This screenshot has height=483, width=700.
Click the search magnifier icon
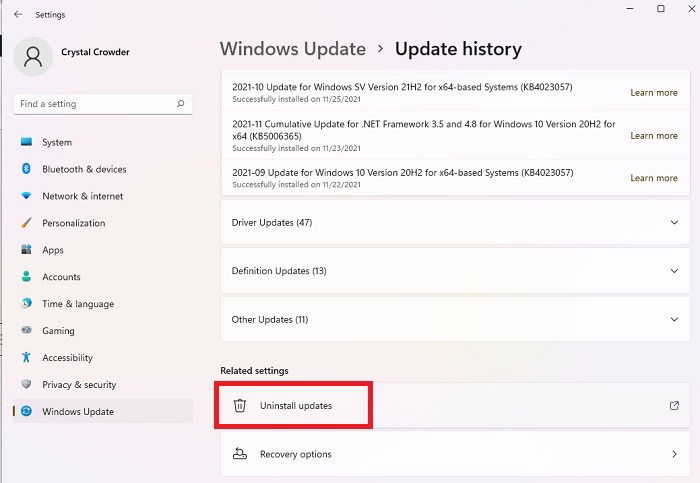[180, 104]
